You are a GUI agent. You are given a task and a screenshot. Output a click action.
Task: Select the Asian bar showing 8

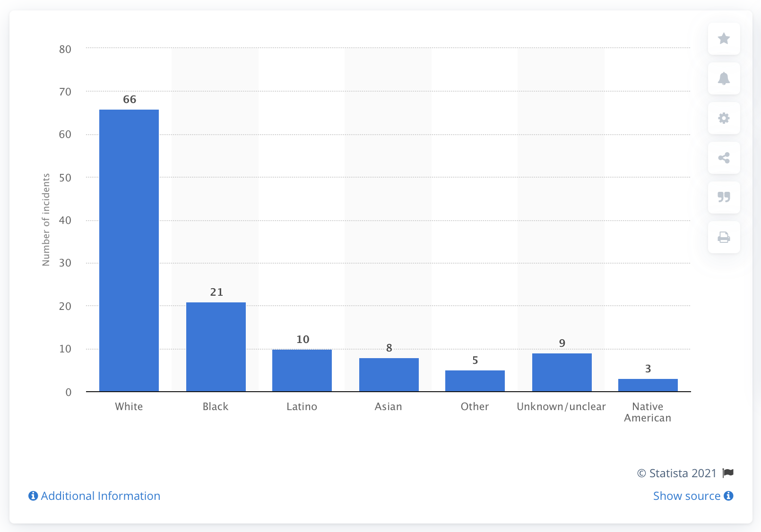pos(389,375)
